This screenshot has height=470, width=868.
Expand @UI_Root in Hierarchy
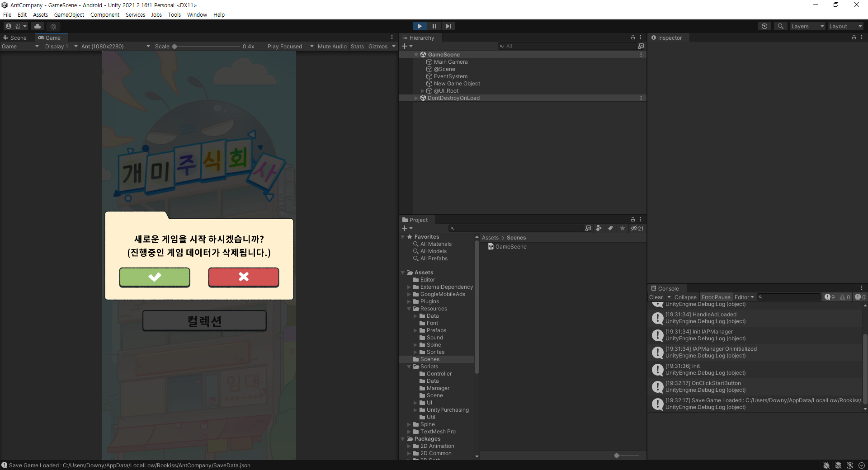tap(423, 91)
